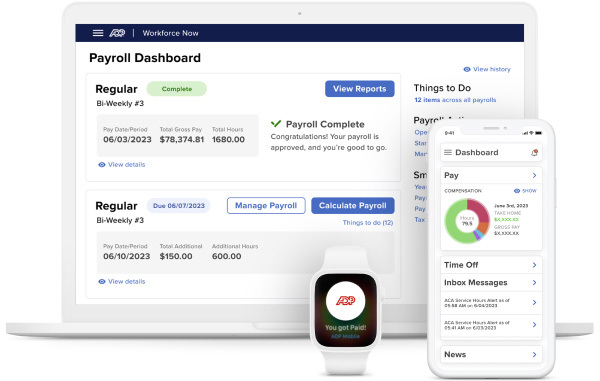Expand the Inbox Messages chevron on phone
The height and width of the screenshot is (381, 600).
pos(535,282)
